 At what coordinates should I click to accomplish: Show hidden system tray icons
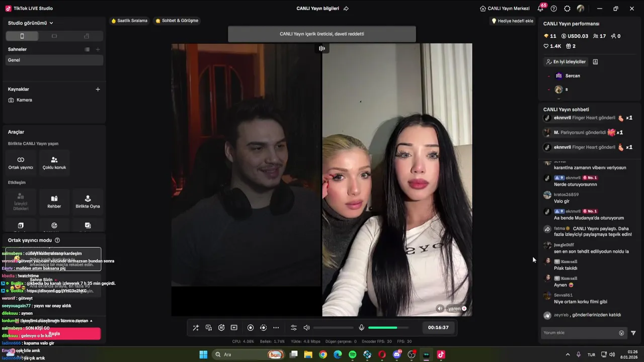click(x=568, y=354)
